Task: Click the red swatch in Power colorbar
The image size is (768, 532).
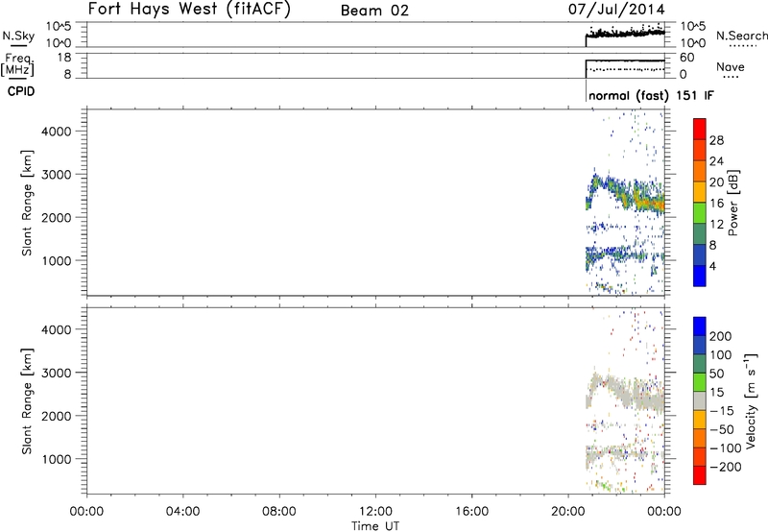Action: 700,129
